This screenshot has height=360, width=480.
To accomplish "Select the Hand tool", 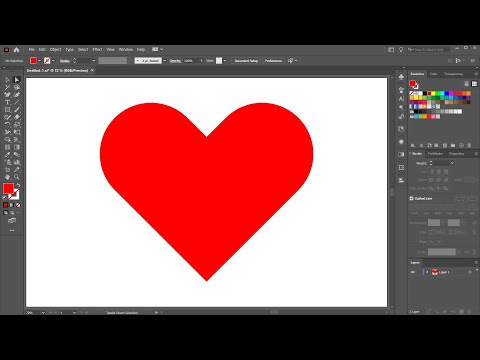I will click(7, 177).
